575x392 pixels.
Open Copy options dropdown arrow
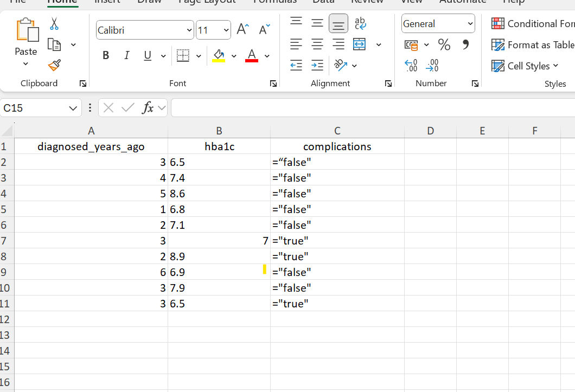[x=73, y=45]
